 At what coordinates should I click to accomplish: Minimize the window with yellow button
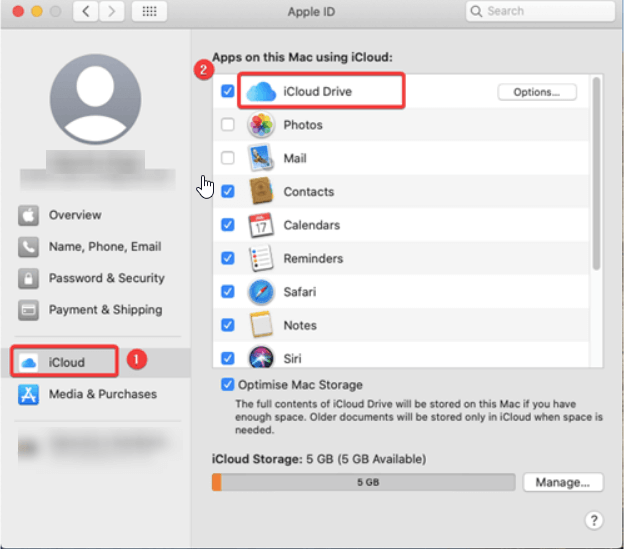(37, 11)
